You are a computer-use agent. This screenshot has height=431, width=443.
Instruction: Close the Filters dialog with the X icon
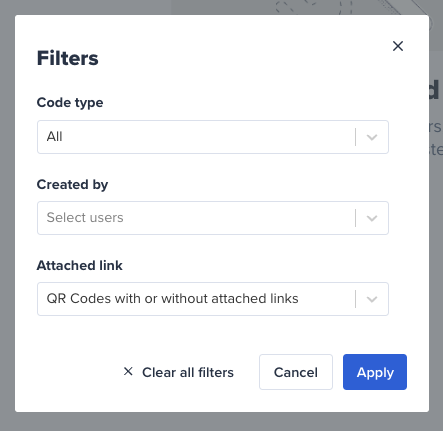click(398, 46)
